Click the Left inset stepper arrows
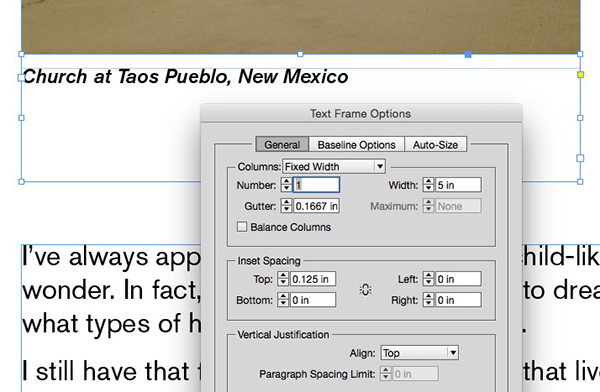The height and width of the screenshot is (392, 600). 428,279
